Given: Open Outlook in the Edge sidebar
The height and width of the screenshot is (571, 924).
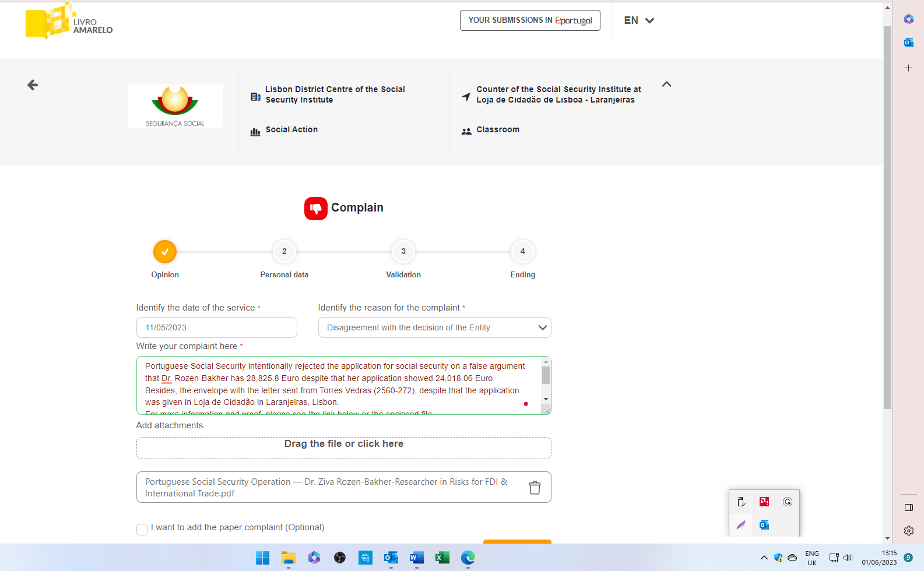Looking at the screenshot, I should (909, 43).
